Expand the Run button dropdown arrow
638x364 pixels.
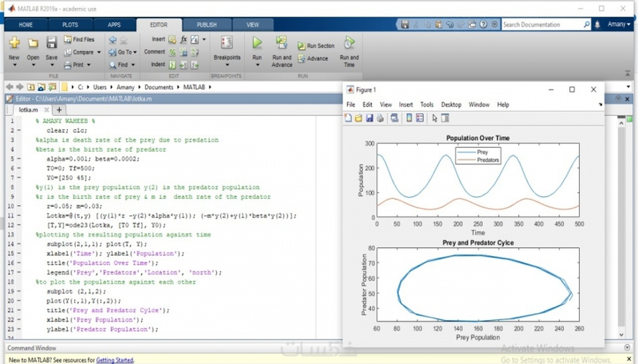coord(257,64)
